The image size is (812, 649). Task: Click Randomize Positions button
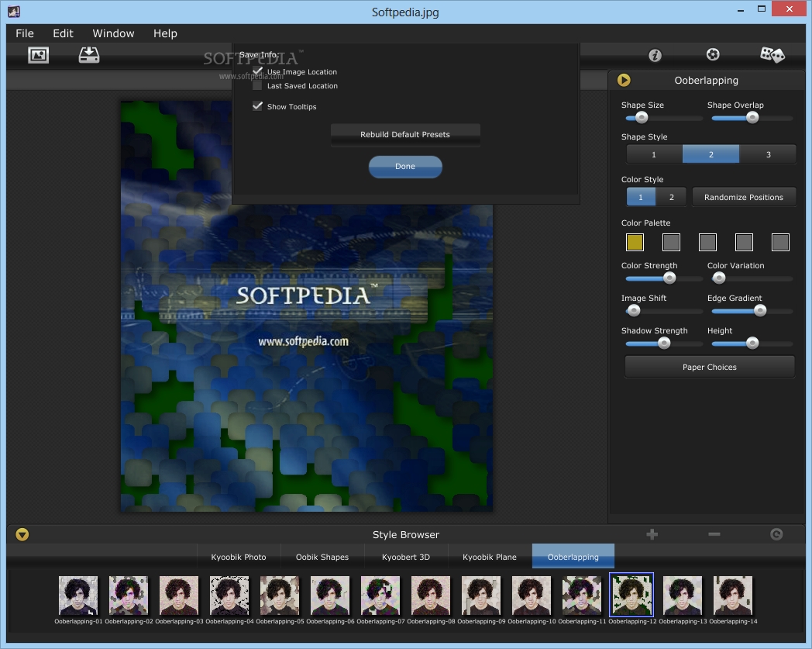[x=744, y=197]
